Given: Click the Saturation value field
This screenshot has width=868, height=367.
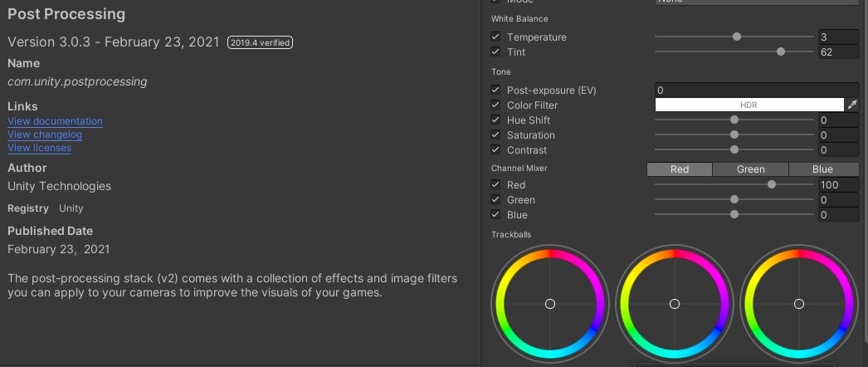Looking at the screenshot, I should click(839, 135).
